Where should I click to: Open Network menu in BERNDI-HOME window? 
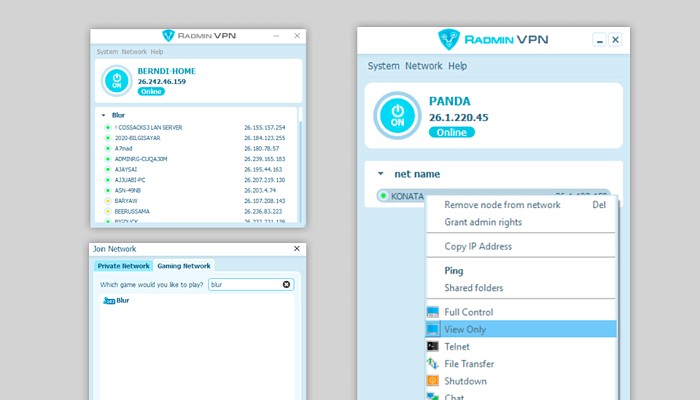pos(134,52)
